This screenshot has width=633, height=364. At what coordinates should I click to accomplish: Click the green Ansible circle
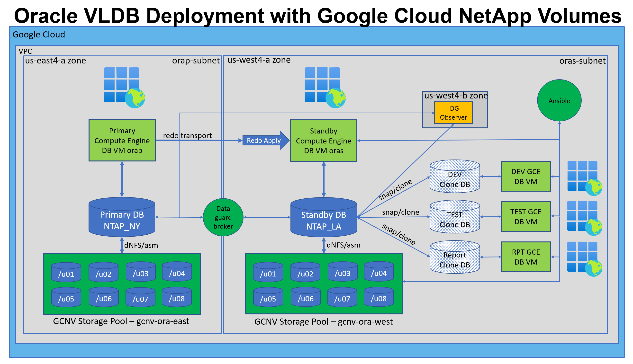point(559,100)
